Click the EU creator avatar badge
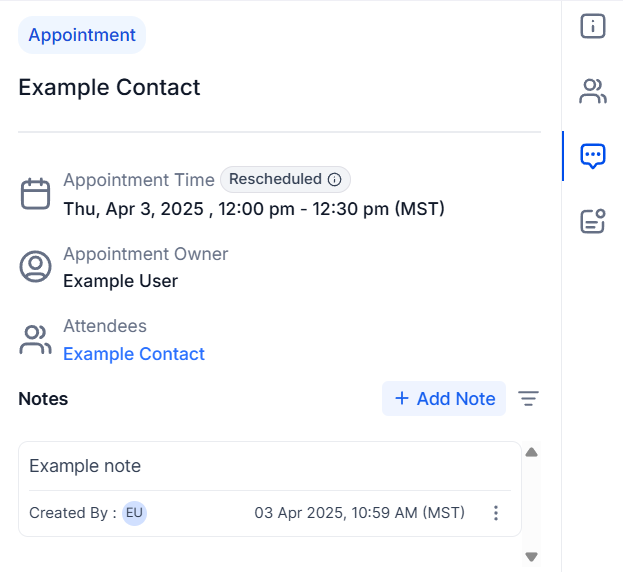Viewport: 623px width, 572px height. click(134, 513)
